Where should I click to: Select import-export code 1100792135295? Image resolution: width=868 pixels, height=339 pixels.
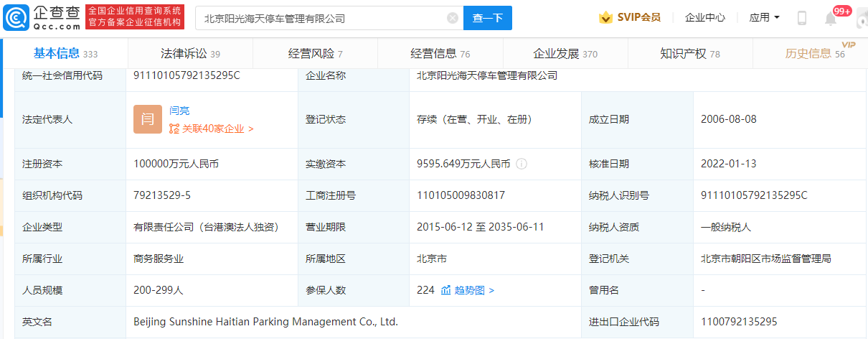point(739,322)
